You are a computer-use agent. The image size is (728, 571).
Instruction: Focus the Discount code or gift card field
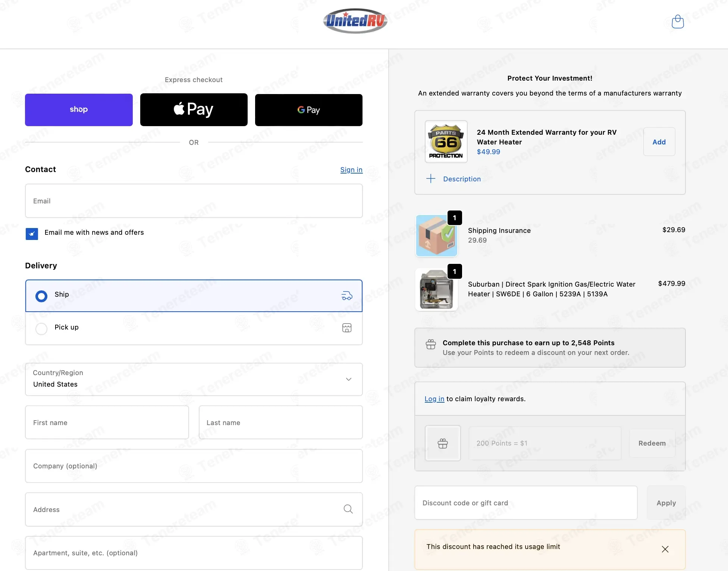[526, 503]
